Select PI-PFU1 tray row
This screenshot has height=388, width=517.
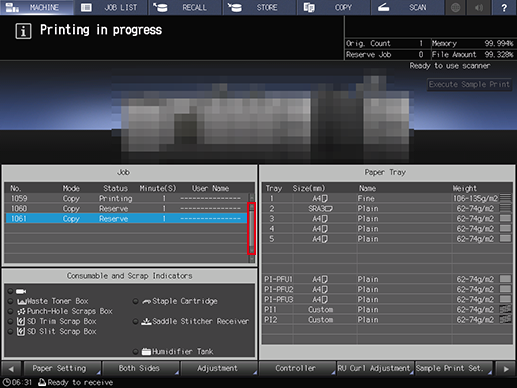(387, 279)
